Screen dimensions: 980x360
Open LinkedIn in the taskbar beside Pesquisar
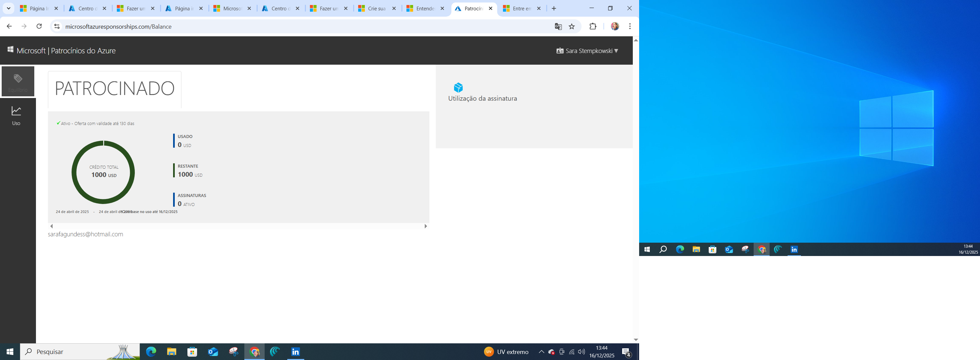pyautogui.click(x=296, y=352)
